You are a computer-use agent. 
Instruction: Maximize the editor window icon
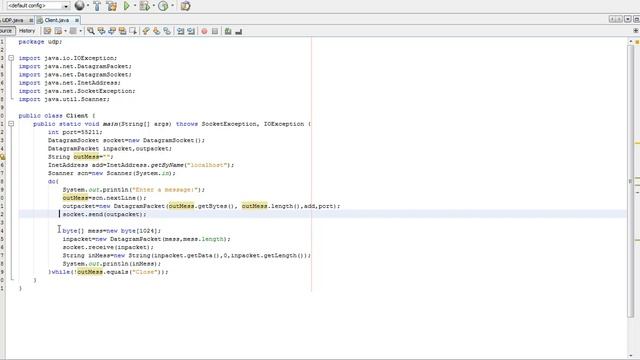click(x=636, y=19)
